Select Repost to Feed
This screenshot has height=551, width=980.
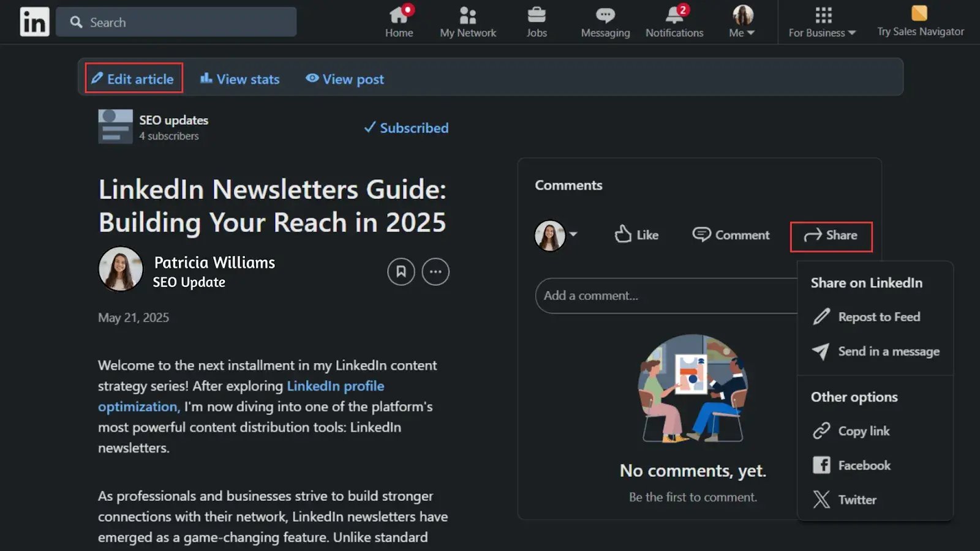point(878,317)
